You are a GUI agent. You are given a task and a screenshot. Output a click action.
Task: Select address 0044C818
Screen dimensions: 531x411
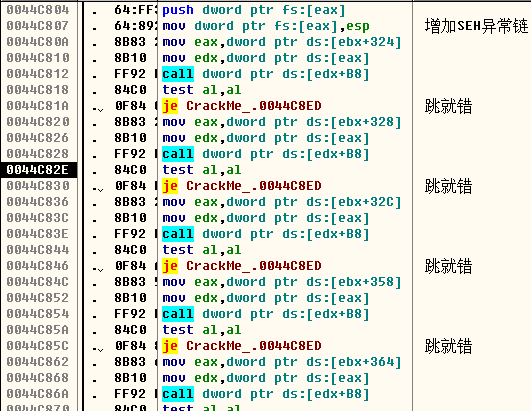tap(38, 90)
